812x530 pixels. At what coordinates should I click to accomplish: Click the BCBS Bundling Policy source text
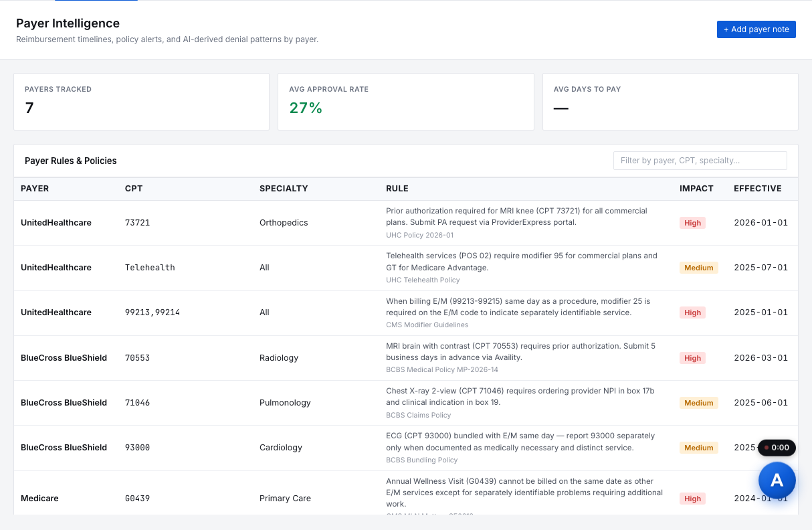click(x=422, y=460)
